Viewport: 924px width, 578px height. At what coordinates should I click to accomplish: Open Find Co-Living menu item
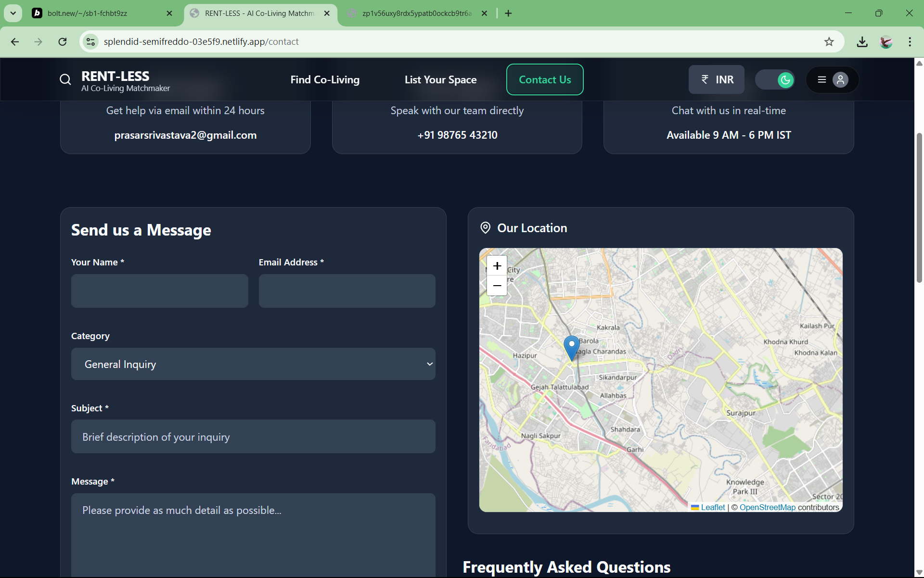(x=325, y=79)
